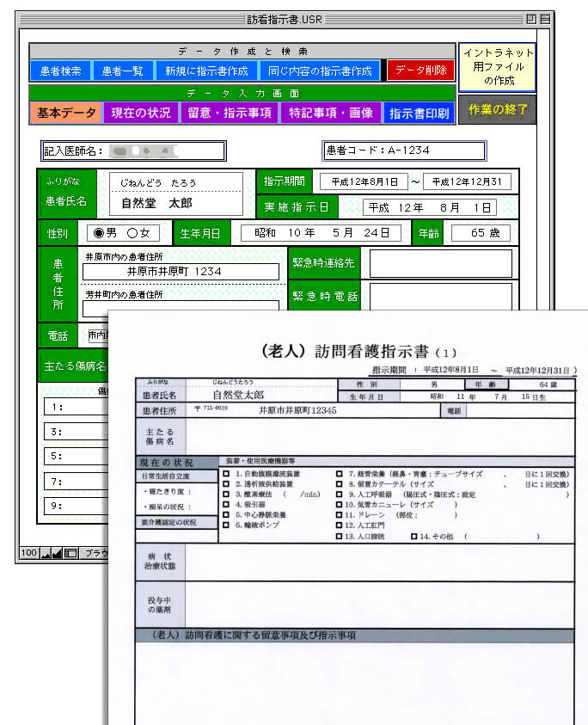Click the zoom-out mountain icon in status bar
This screenshot has width=588, height=725.
(x=46, y=553)
